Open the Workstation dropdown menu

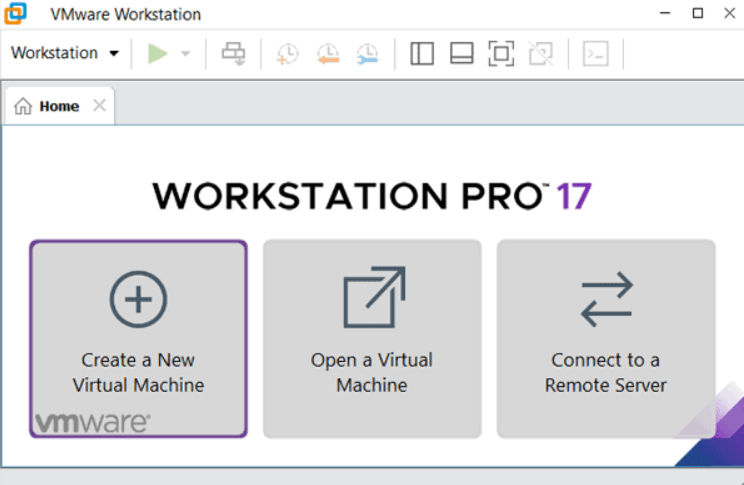(65, 53)
